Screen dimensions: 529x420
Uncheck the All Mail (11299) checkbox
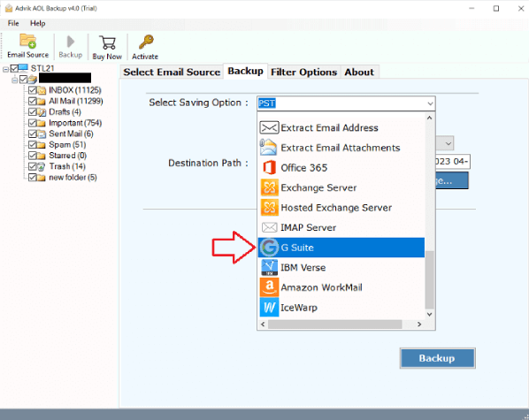click(33, 101)
